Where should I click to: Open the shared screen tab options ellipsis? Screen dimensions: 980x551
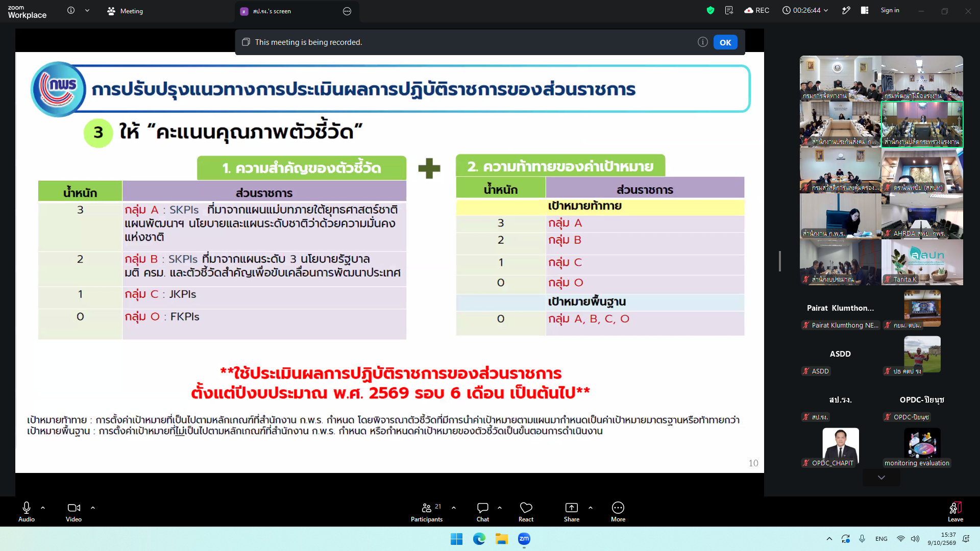pos(347,11)
